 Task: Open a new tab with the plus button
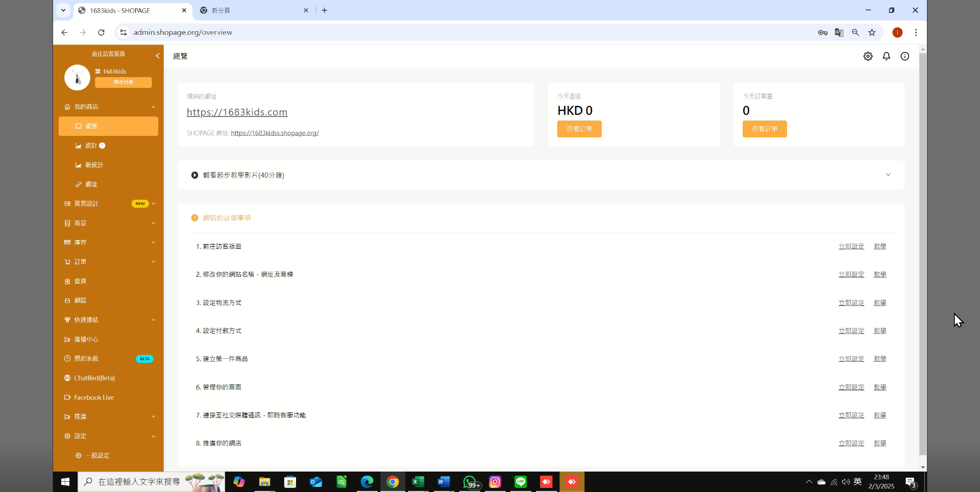pyautogui.click(x=324, y=10)
